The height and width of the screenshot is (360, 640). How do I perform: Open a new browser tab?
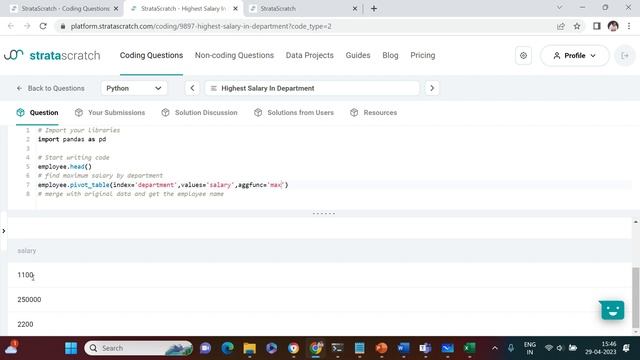coord(374,9)
